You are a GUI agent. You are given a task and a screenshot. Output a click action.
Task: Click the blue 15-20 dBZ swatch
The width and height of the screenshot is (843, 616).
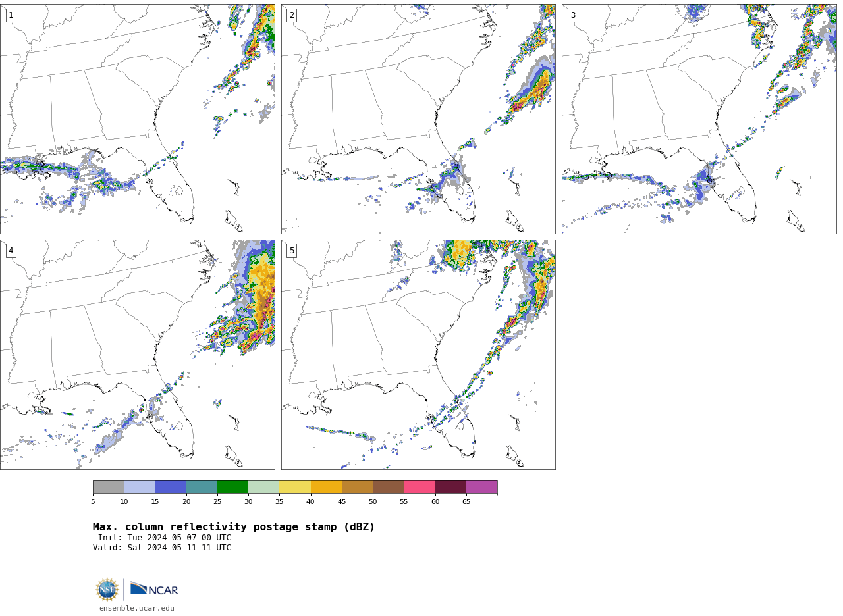coord(171,487)
